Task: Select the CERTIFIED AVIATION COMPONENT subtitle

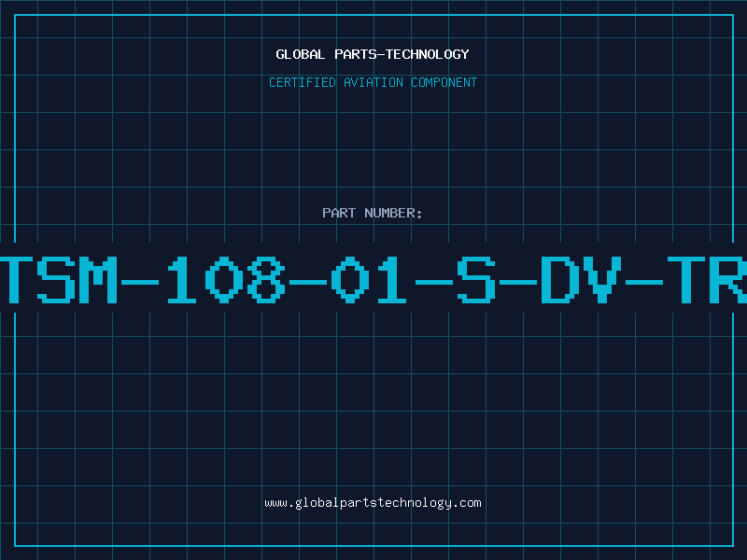Action: (x=373, y=82)
